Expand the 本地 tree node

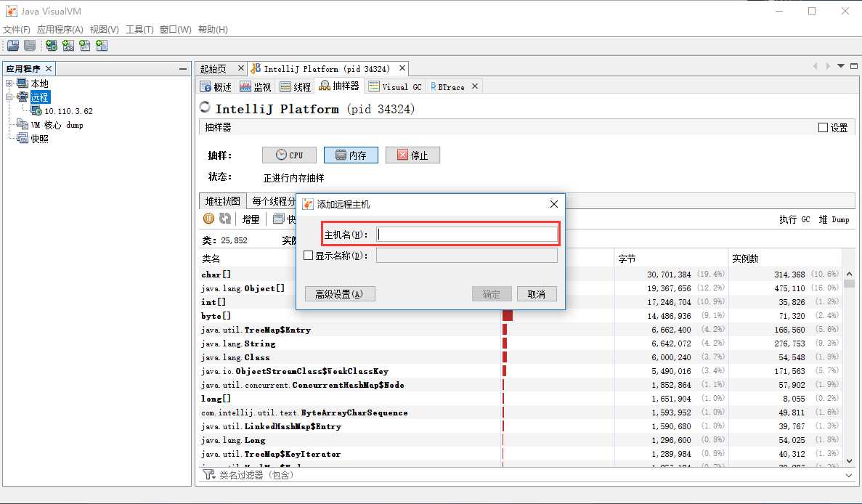pyautogui.click(x=9, y=84)
